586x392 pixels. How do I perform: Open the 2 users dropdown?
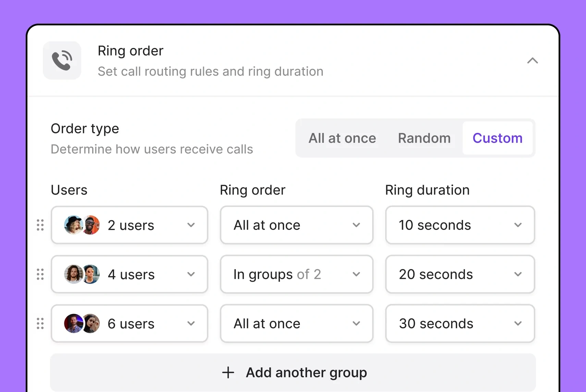(130, 225)
